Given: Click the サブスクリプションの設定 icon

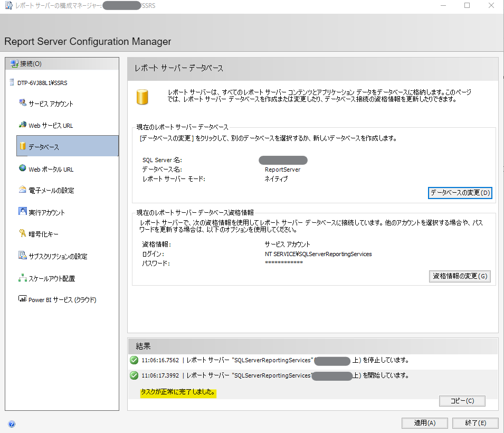Looking at the screenshot, I should 23,256.
